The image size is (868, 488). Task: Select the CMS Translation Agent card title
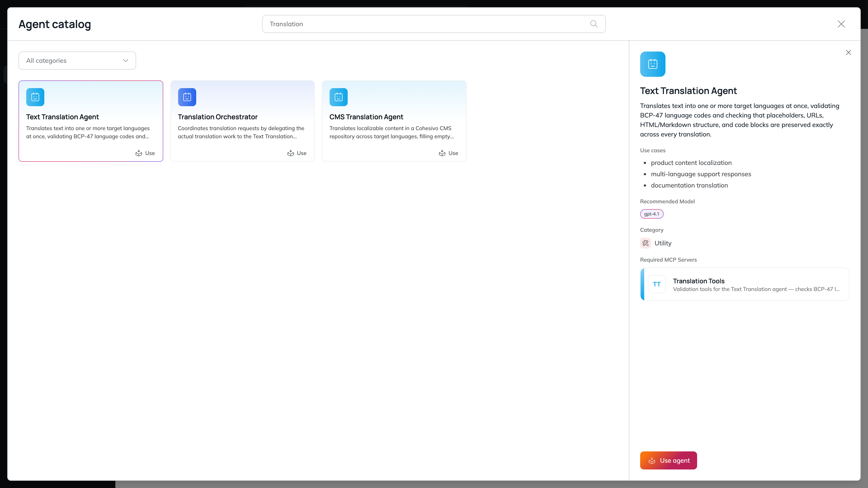pos(366,117)
